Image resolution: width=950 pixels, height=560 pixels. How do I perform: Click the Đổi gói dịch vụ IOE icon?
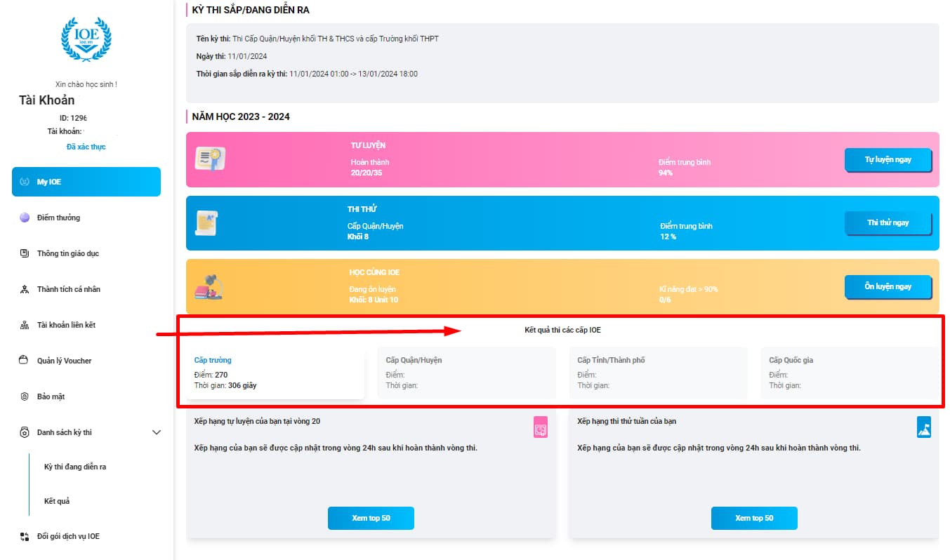click(25, 536)
